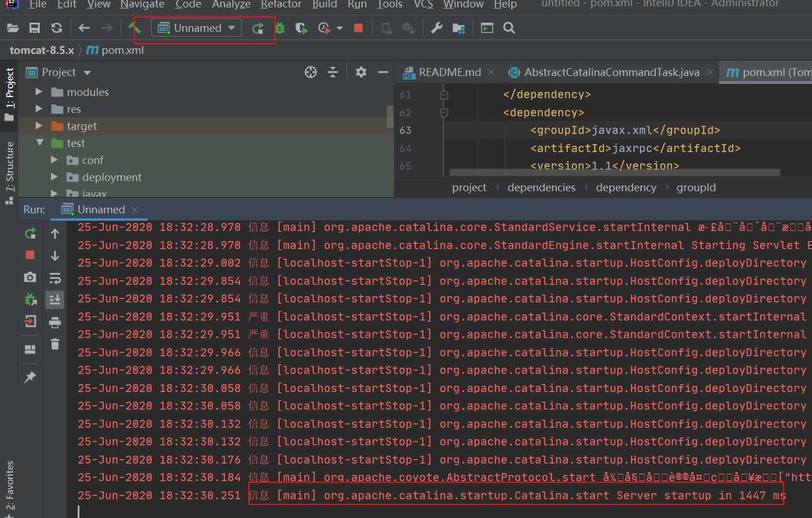Viewport: 812px width, 518px height.
Task: Open the profiler run dropdown arrow
Action: [x=340, y=28]
